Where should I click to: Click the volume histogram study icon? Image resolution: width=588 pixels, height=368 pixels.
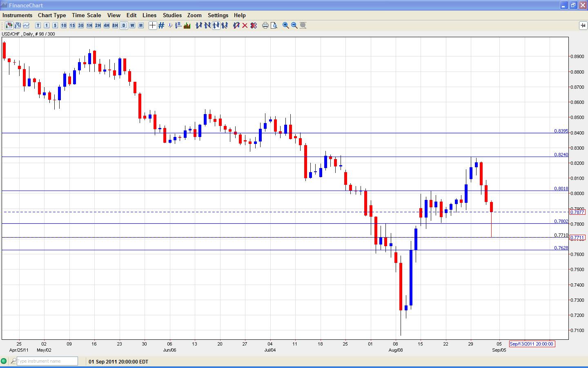(187, 25)
